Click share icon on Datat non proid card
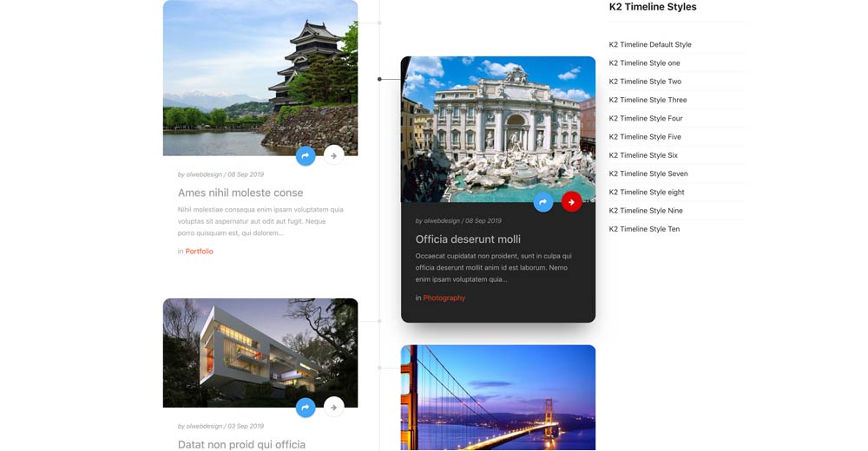 coord(306,408)
